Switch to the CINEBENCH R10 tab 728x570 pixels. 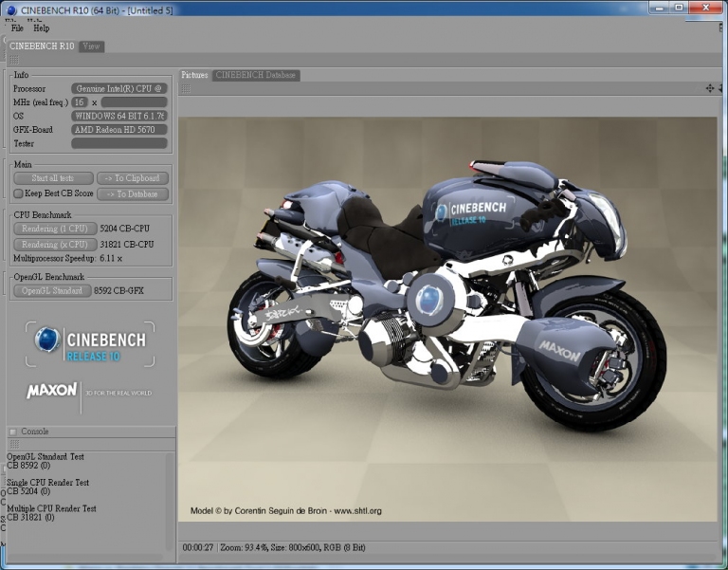click(42, 46)
